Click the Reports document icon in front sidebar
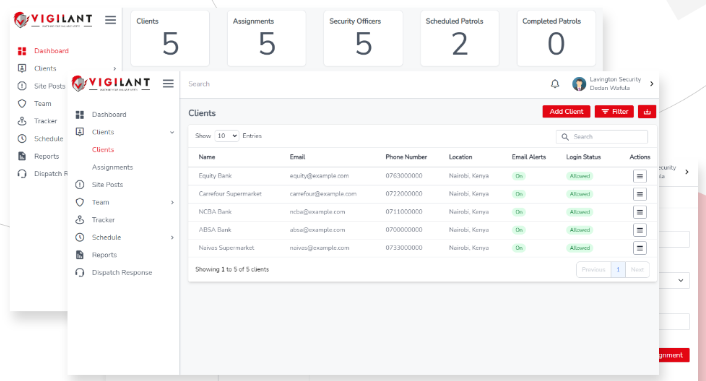Image resolution: width=706 pixels, height=381 pixels. pos(80,255)
